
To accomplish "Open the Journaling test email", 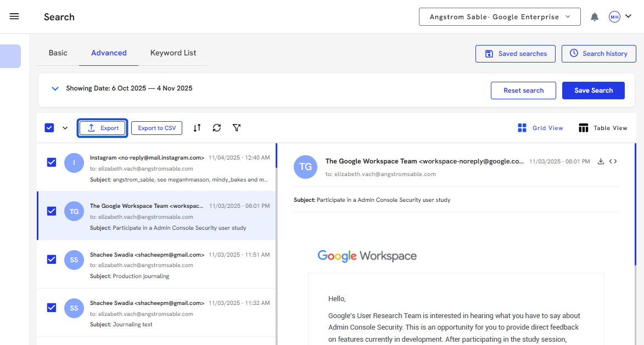I will pos(165,313).
